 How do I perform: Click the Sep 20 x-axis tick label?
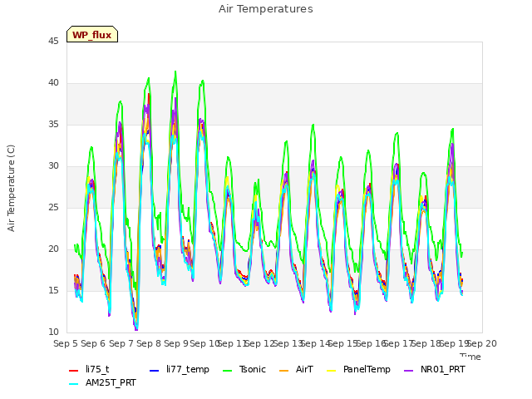pyautogui.click(x=482, y=343)
